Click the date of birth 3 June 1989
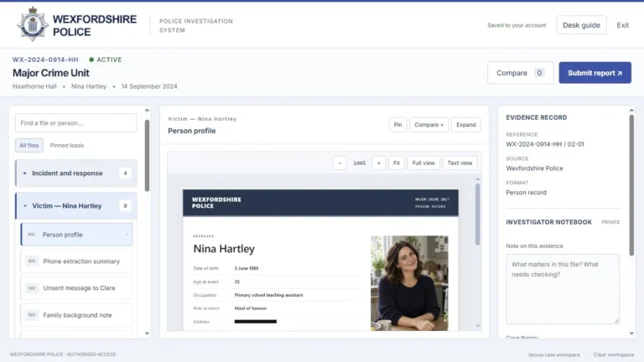 [x=247, y=268]
